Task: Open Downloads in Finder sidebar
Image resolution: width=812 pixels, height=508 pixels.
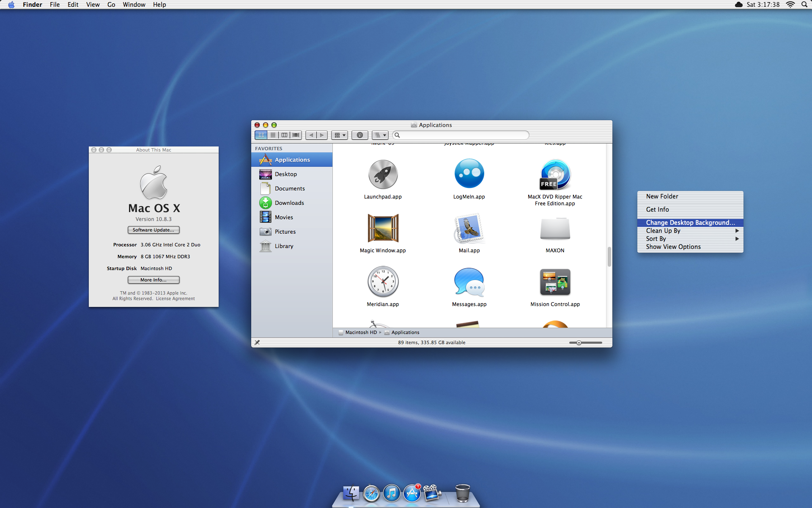Action: pyautogui.click(x=289, y=203)
